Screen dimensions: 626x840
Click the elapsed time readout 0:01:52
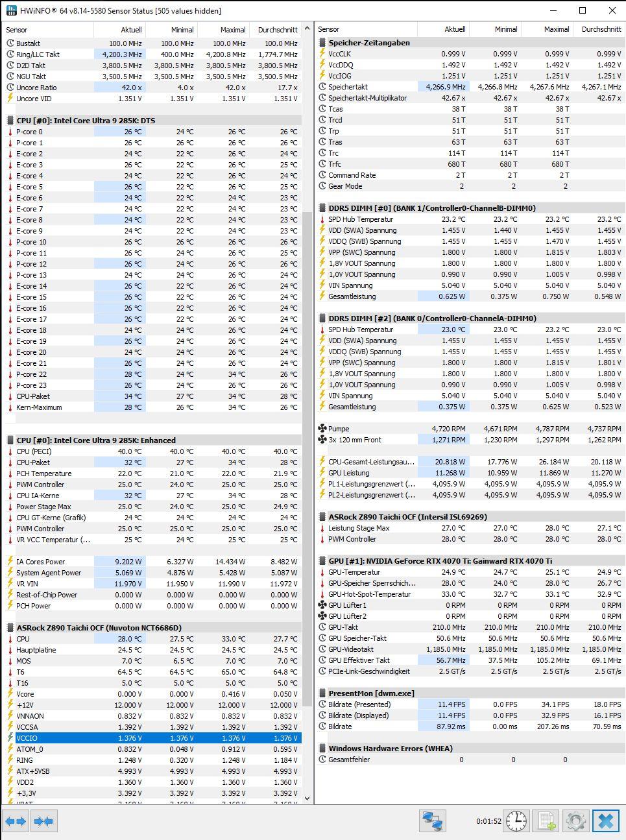[488, 821]
